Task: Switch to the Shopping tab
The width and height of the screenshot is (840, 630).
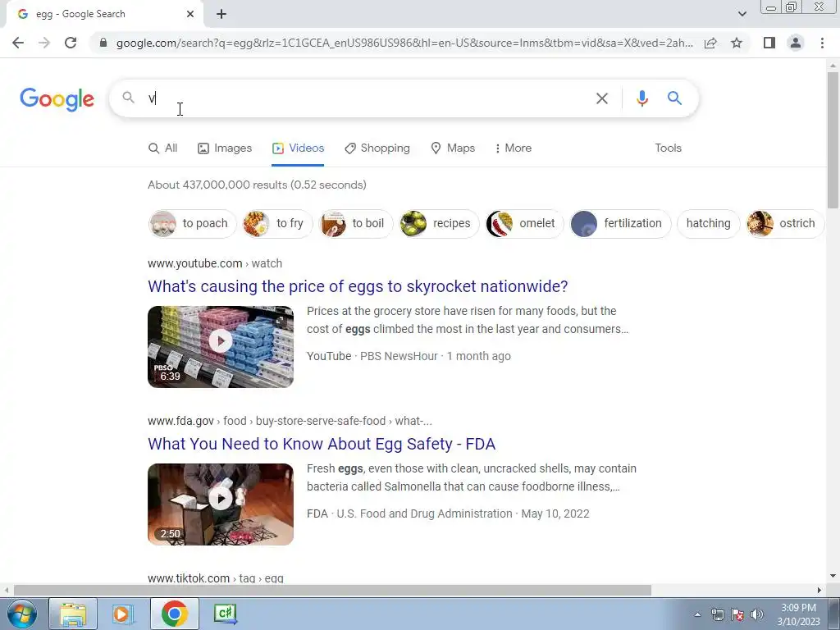Action: click(377, 148)
